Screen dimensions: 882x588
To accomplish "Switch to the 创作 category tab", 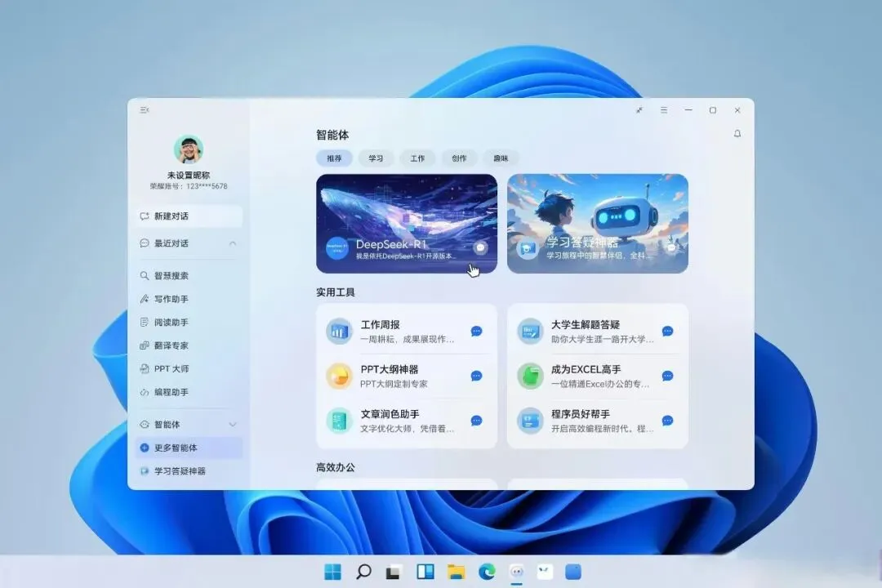I will click(459, 158).
